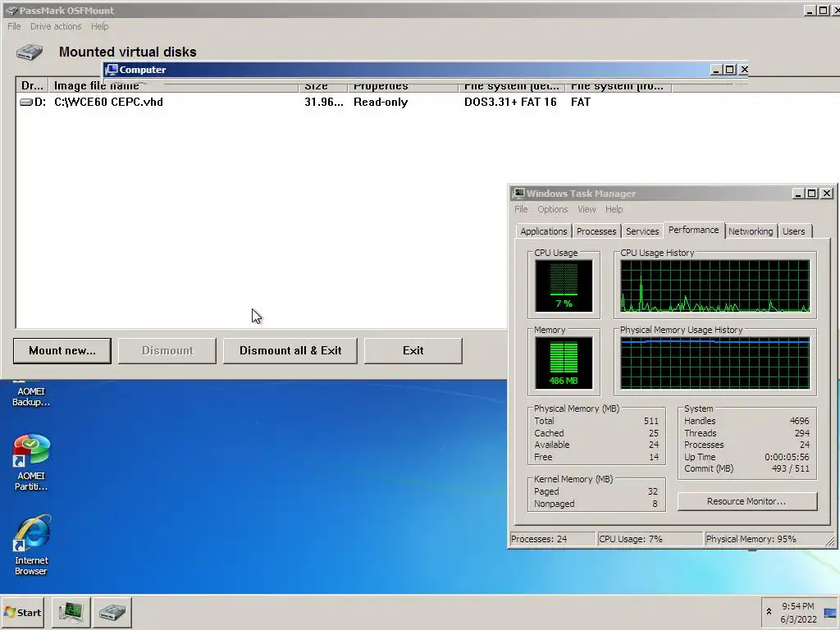Click OSFMount taskbar drive icon
The width and height of the screenshot is (840, 630).
pyautogui.click(x=112, y=612)
